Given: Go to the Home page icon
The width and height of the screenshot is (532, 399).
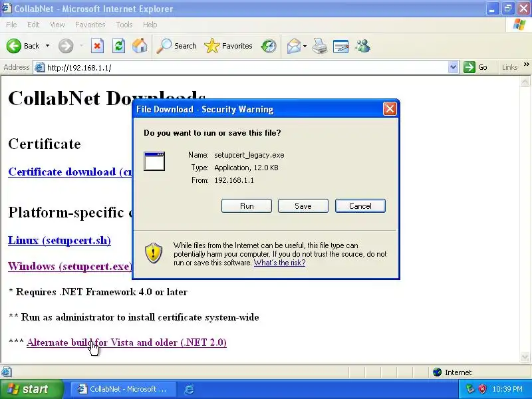Looking at the screenshot, I should point(140,46).
